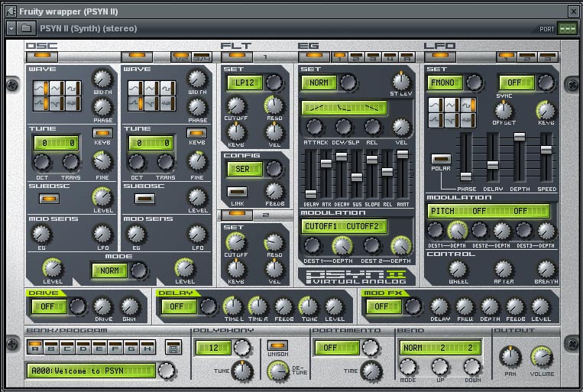Click the CUTOFF1 CUTOFF2 EG modulation display
The height and width of the screenshot is (392, 583).
pyautogui.click(x=344, y=226)
